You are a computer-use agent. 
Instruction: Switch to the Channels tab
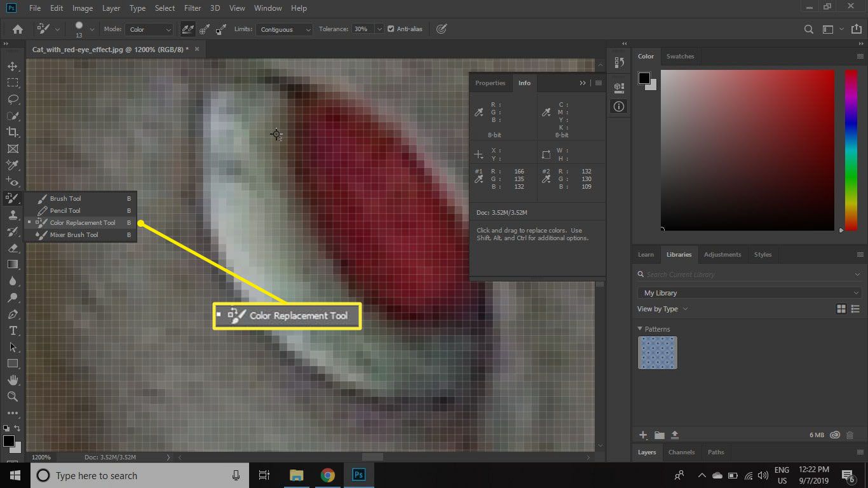tap(681, 452)
